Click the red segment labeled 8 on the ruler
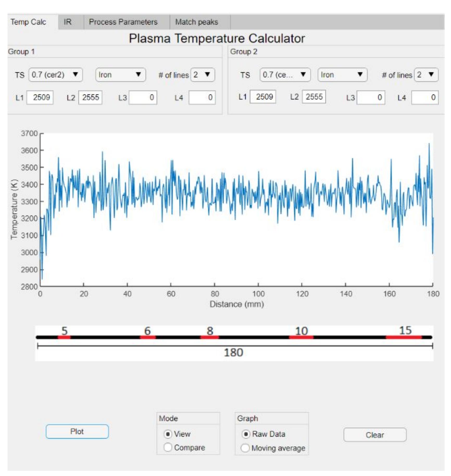 click(210, 338)
